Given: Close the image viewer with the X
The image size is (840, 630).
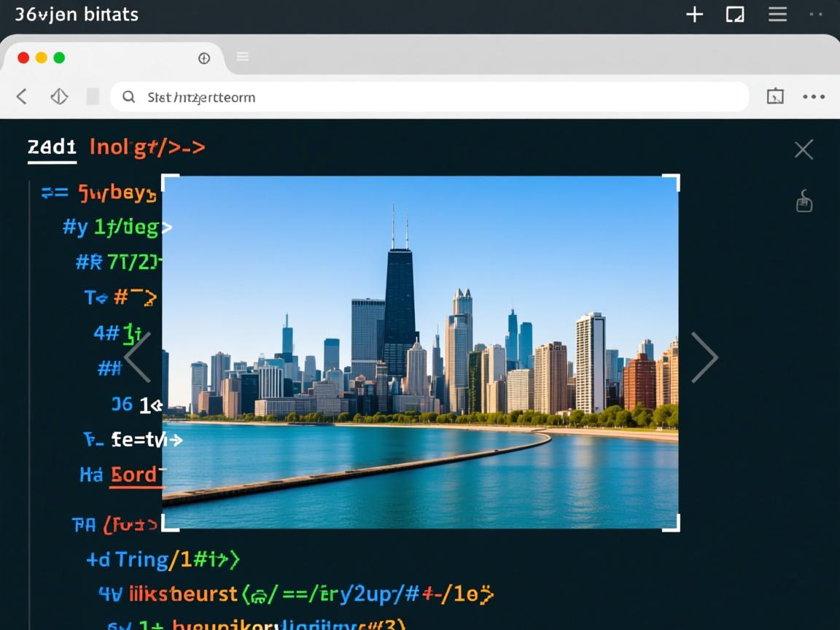Looking at the screenshot, I should 804,150.
